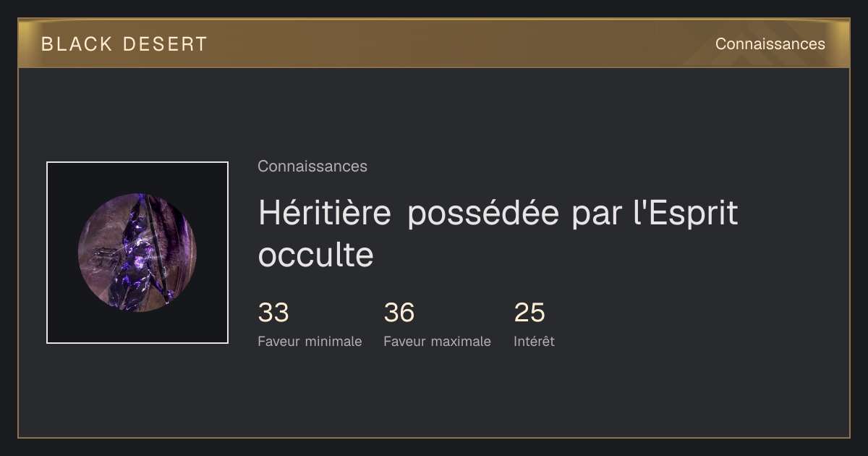Click the Faveur maximale value 36
Viewport: 868px width, 456px height.
pyautogui.click(x=399, y=313)
